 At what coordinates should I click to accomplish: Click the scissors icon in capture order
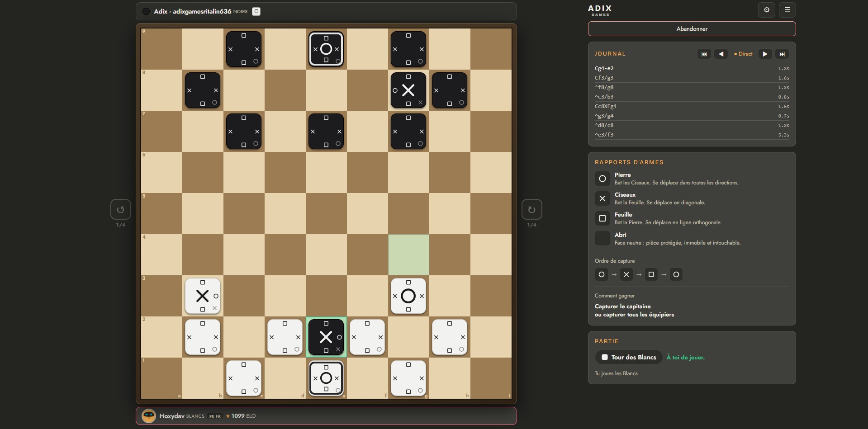coord(626,274)
